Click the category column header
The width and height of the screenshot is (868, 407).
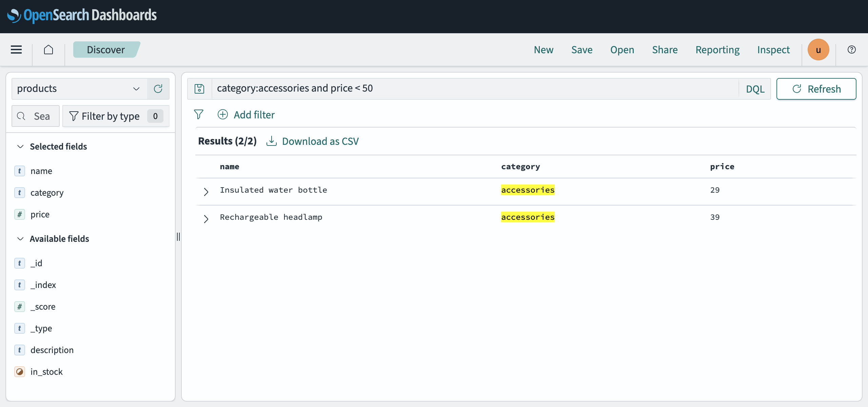point(520,167)
